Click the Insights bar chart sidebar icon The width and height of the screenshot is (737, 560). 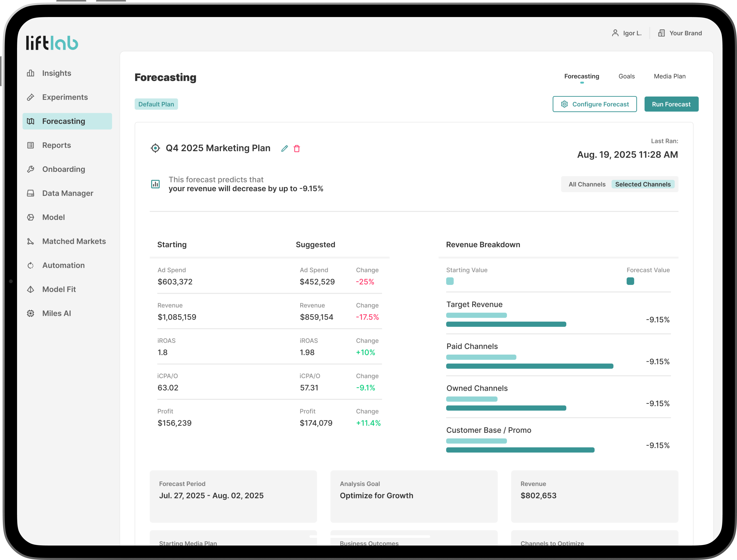(x=31, y=73)
